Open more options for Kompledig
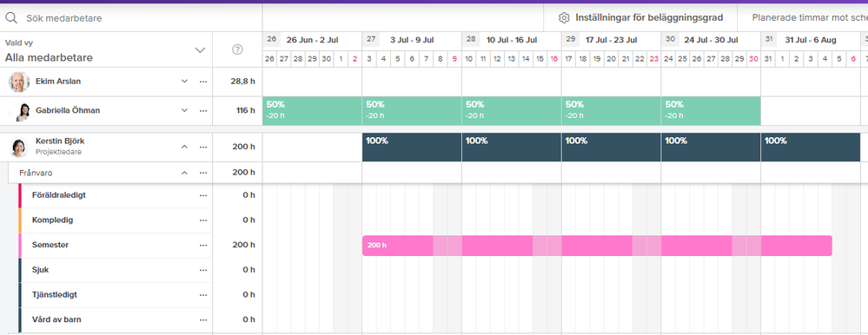 pyautogui.click(x=203, y=220)
